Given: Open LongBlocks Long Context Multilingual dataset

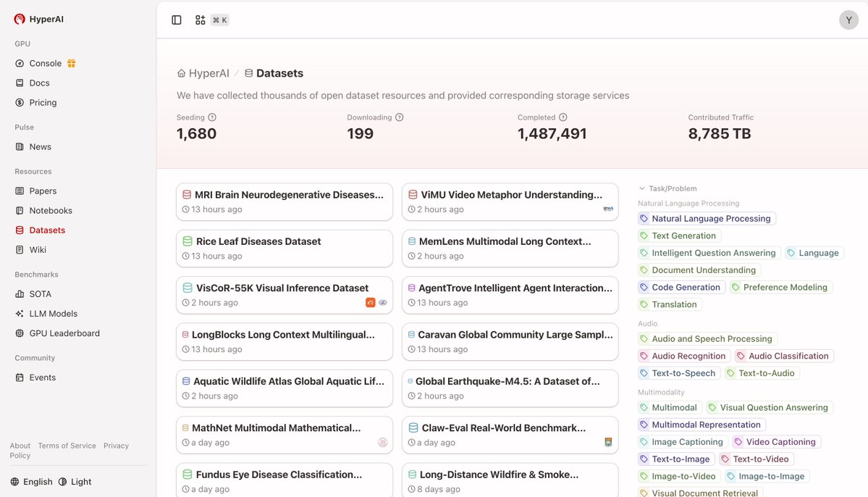Looking at the screenshot, I should (x=285, y=341).
